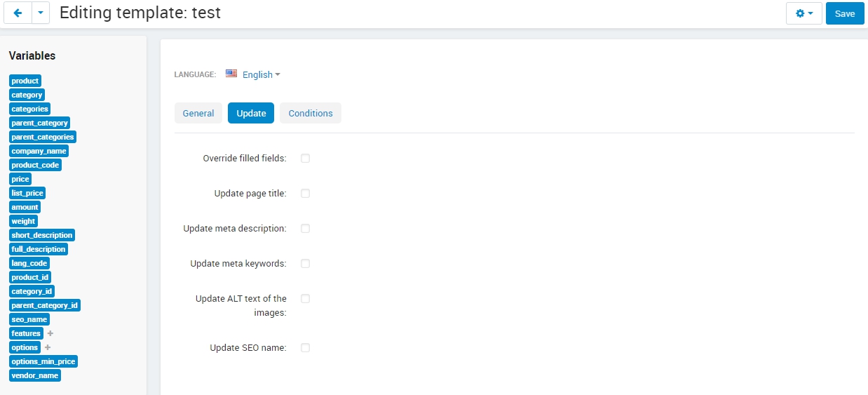Click the back arrow icon

(x=18, y=13)
